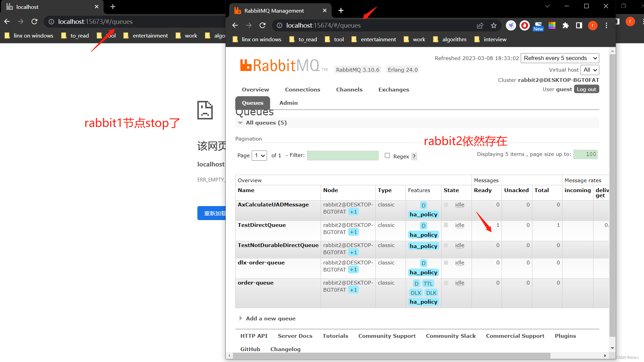Click the TTL badge on order-queue

(428, 284)
